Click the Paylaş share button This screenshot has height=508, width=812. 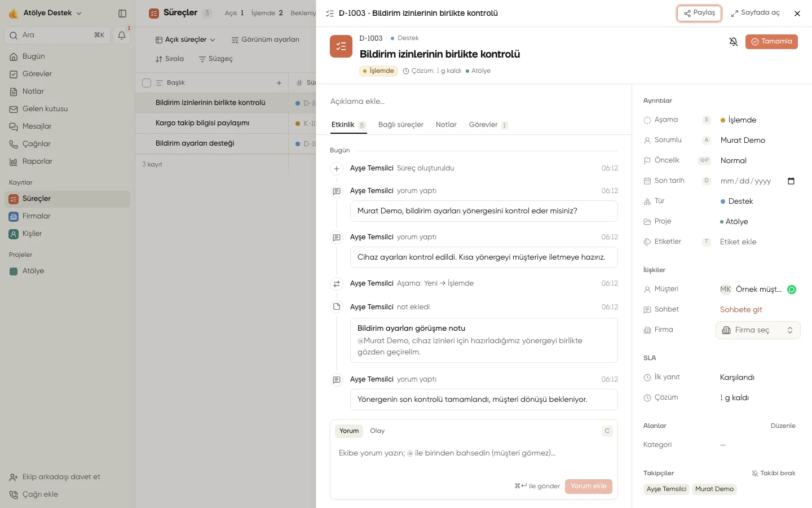pyautogui.click(x=699, y=13)
